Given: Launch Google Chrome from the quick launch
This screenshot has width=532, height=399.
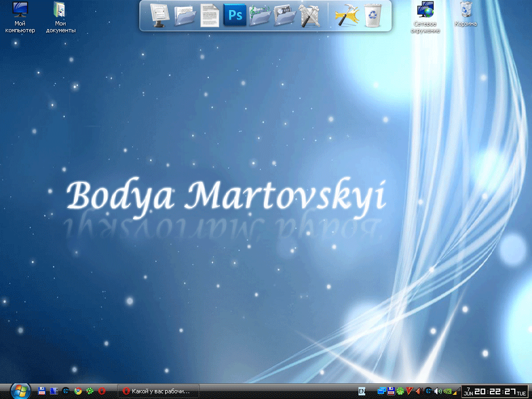Looking at the screenshot, I should point(78,391).
